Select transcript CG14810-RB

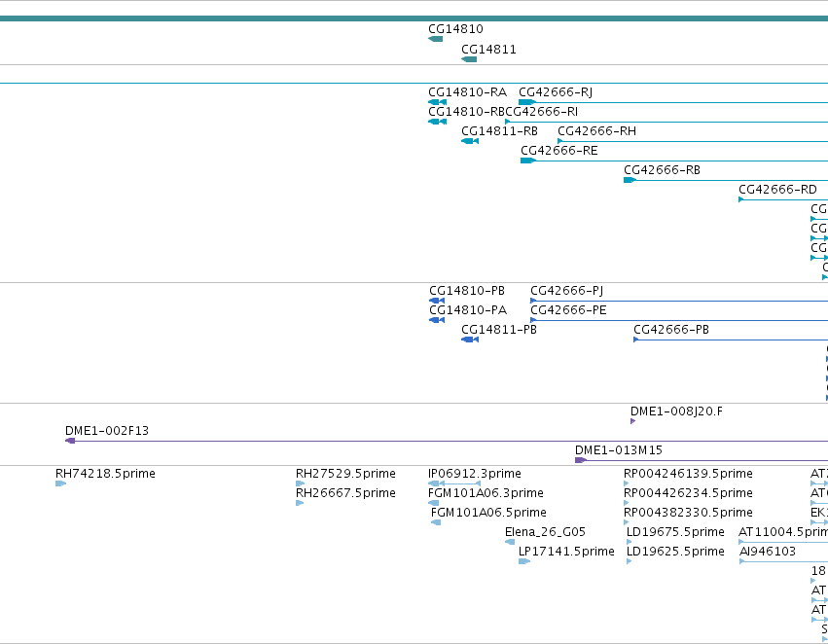(x=466, y=112)
